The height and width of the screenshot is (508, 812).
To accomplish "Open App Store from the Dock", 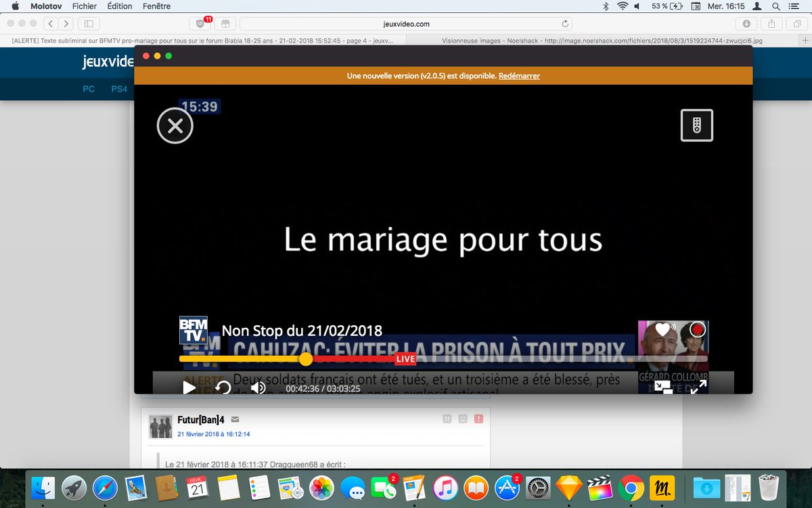I will pos(506,488).
